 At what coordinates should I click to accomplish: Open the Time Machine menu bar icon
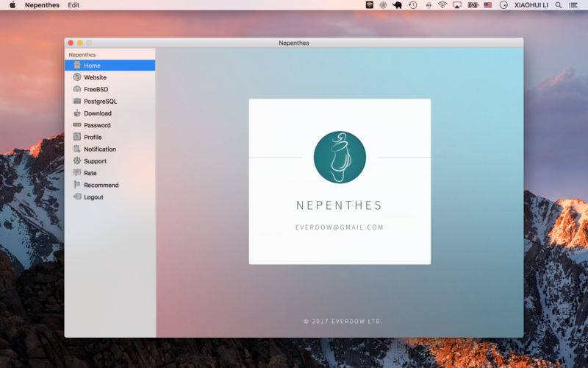(413, 5)
